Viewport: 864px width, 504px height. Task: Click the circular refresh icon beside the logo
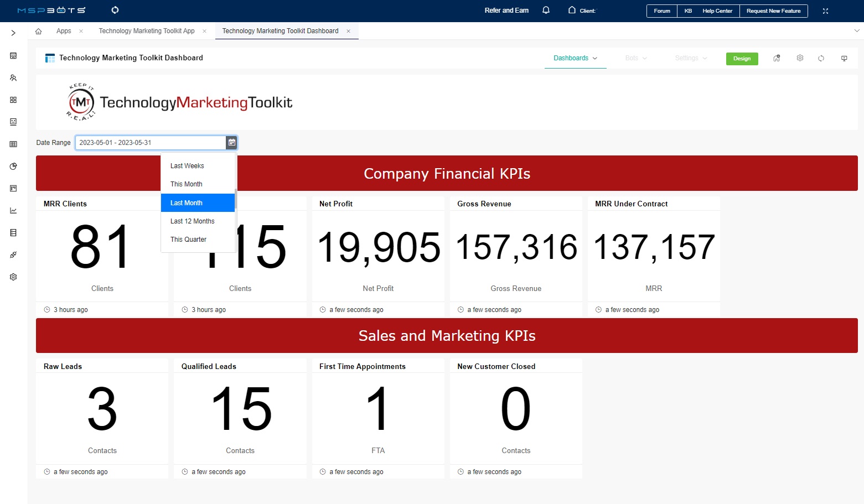(x=115, y=10)
